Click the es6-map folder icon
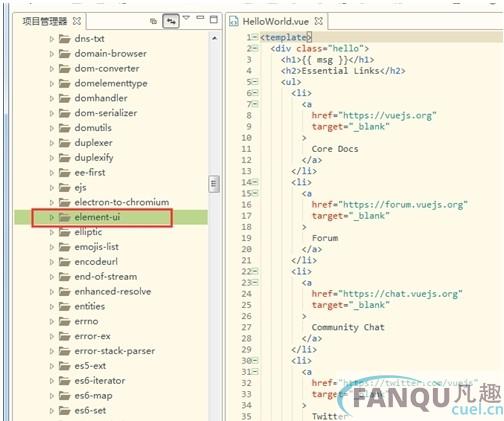 click(64, 396)
